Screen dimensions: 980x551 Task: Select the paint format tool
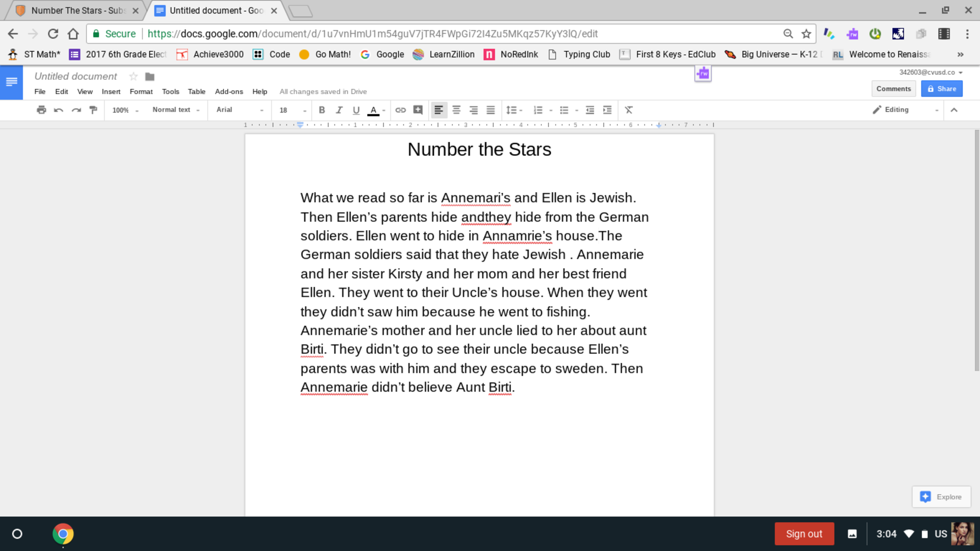pyautogui.click(x=93, y=110)
